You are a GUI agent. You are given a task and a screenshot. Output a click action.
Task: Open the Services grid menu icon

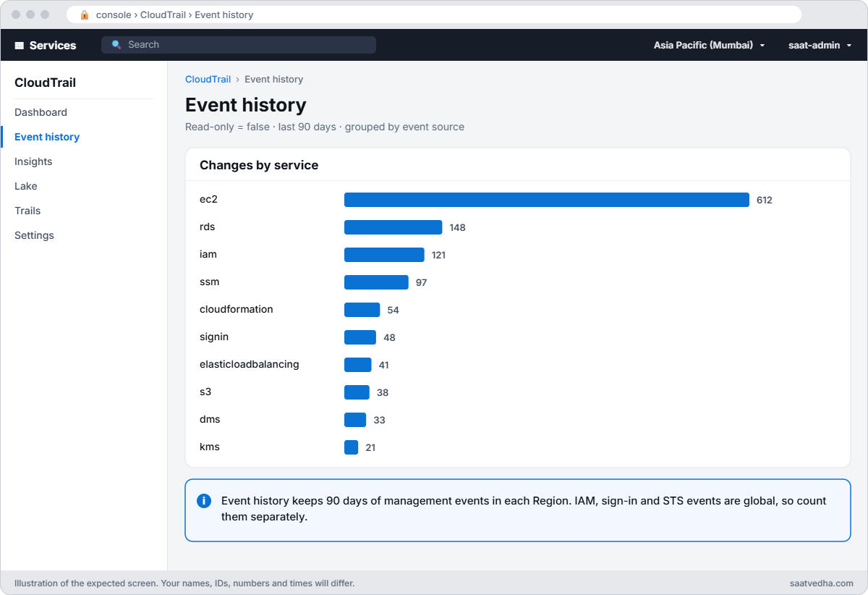[20, 45]
